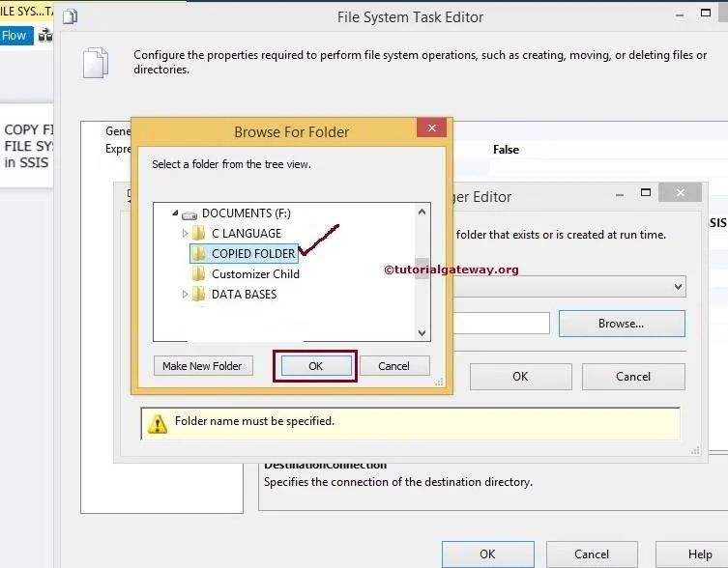Viewport: 728px width, 568px height.
Task: Open usage type dropdown in Connection Manager Editor
Action: pyautogui.click(x=678, y=287)
